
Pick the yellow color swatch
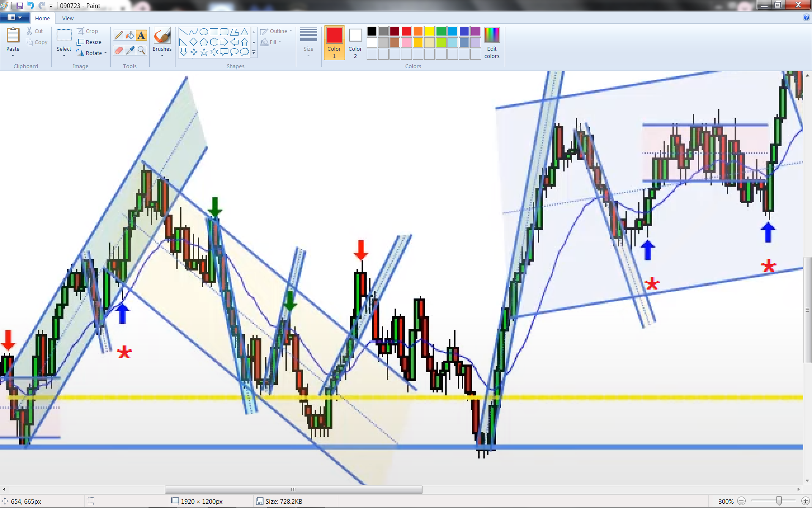(429, 31)
